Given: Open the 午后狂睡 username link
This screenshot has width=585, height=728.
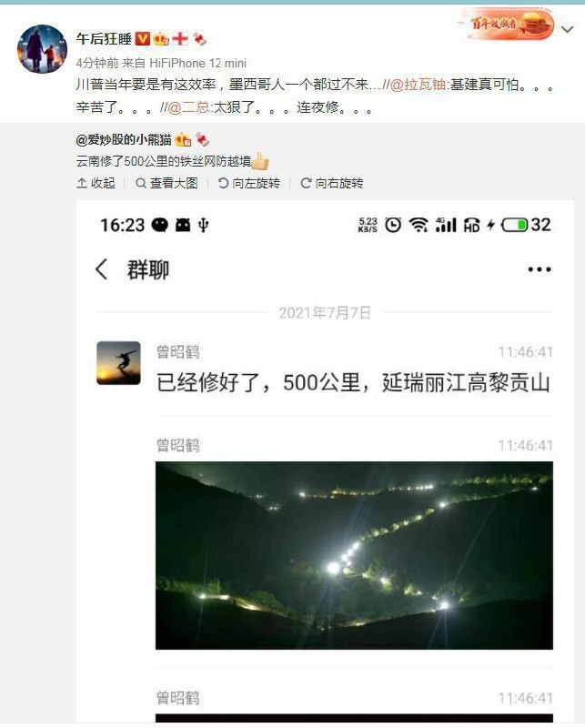Looking at the screenshot, I should (104, 38).
